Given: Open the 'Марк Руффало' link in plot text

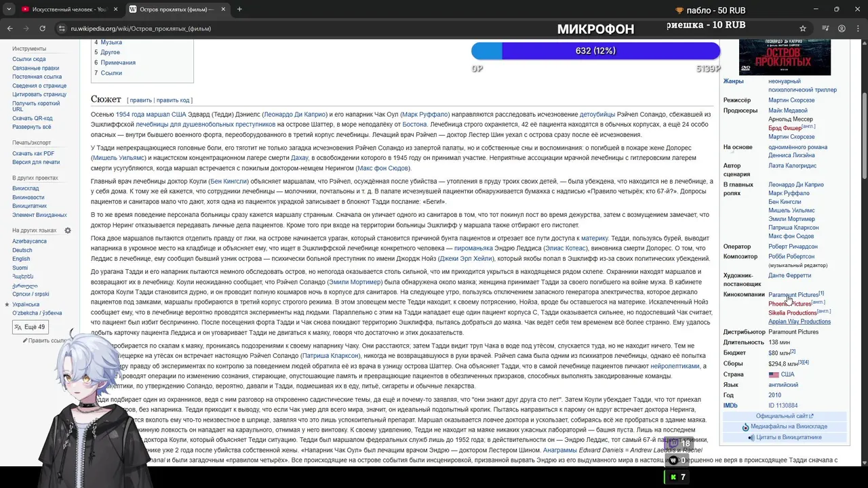Looking at the screenshot, I should click(x=425, y=115).
